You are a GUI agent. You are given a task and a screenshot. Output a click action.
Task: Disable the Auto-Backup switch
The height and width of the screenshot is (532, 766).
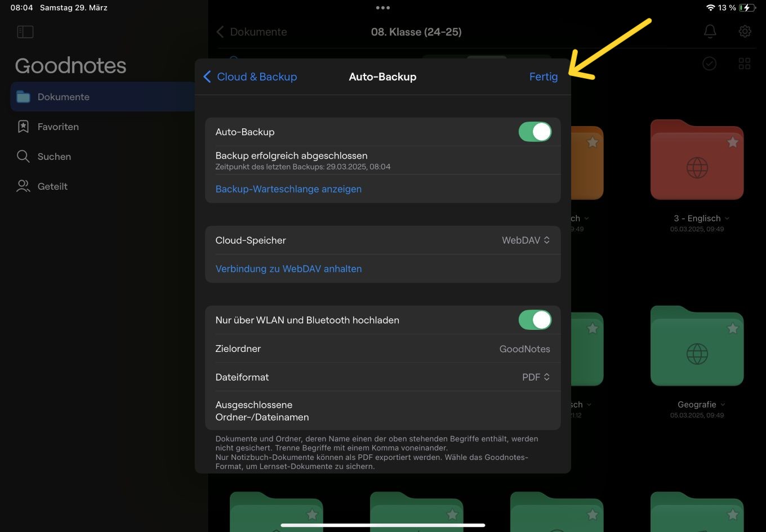(535, 132)
